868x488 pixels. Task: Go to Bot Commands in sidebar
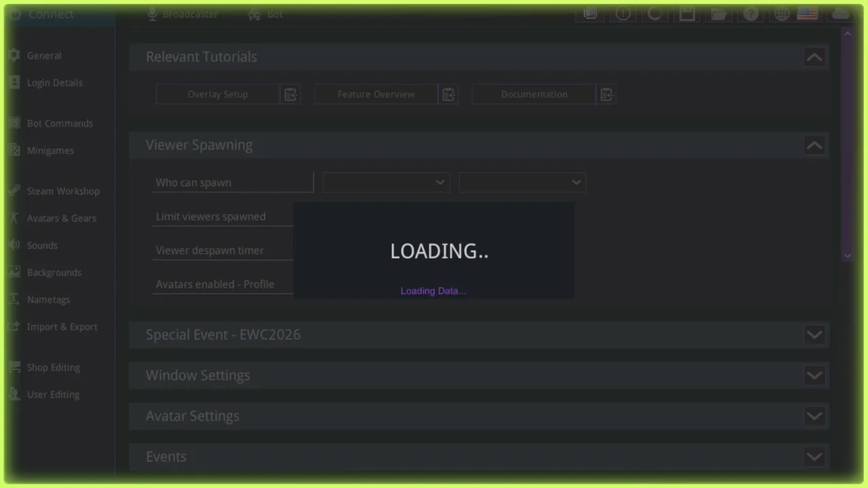click(60, 123)
